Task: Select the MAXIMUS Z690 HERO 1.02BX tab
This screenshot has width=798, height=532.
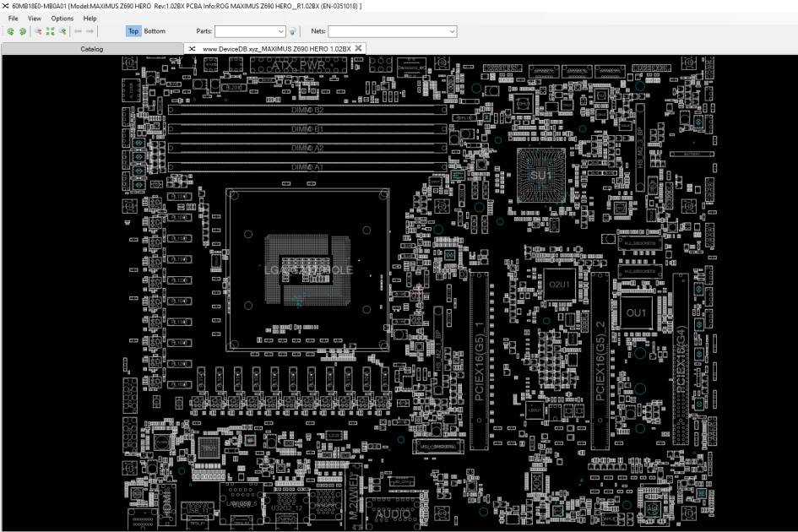Action: 274,49
